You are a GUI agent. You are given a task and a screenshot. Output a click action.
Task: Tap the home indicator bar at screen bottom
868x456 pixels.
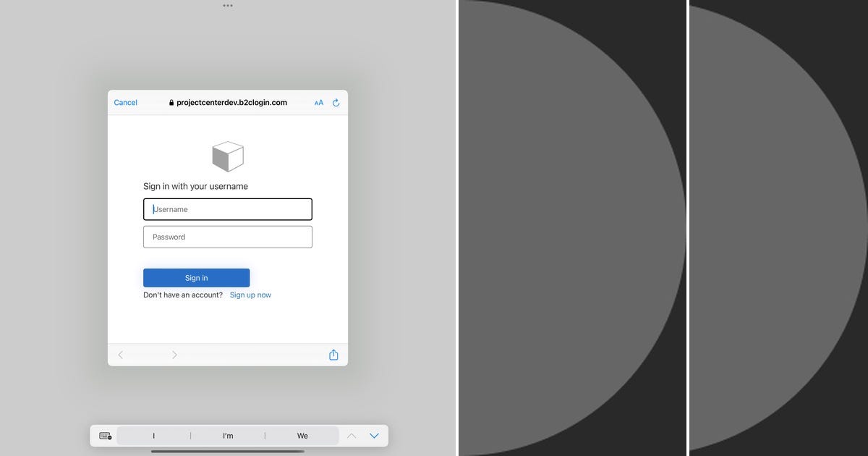click(228, 452)
